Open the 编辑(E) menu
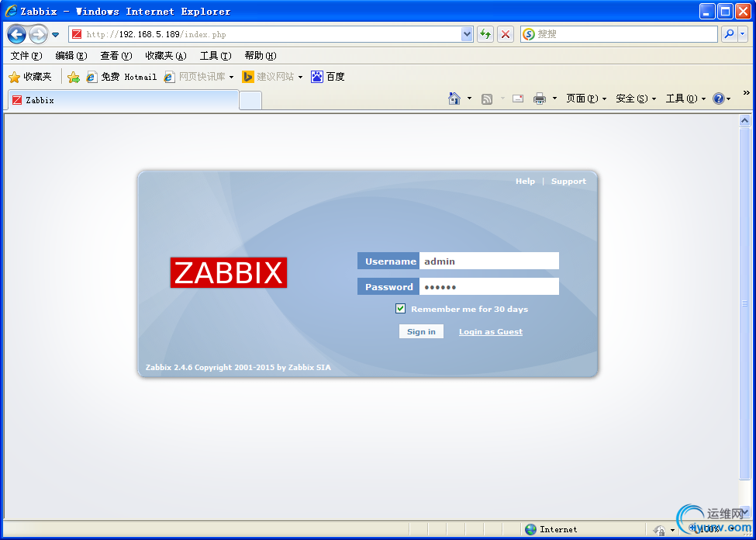The width and height of the screenshot is (756, 540). pyautogui.click(x=71, y=56)
